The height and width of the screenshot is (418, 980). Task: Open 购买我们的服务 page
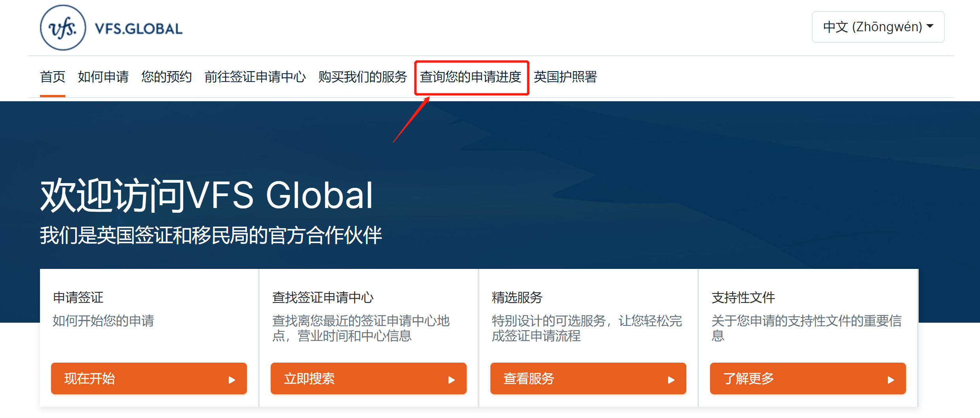coord(362,77)
